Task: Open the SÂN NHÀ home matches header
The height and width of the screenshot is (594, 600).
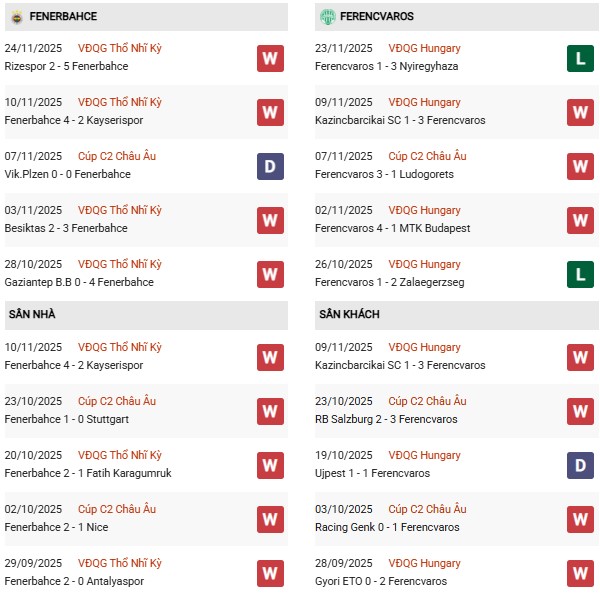Action: (32, 314)
